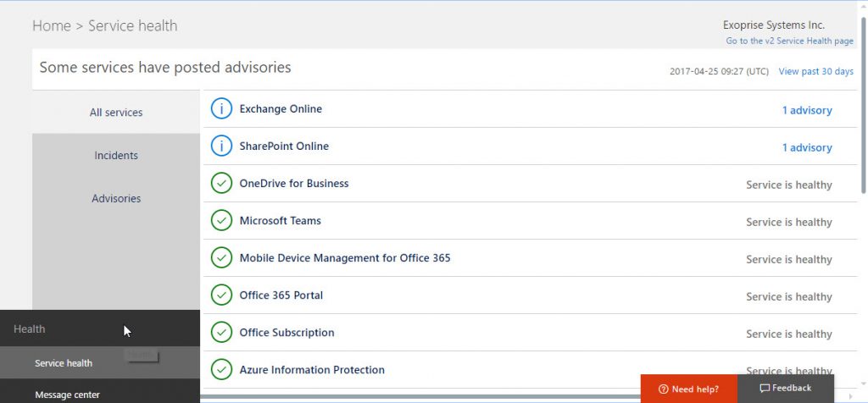Open the Feedback button
The image size is (868, 403).
(x=786, y=388)
